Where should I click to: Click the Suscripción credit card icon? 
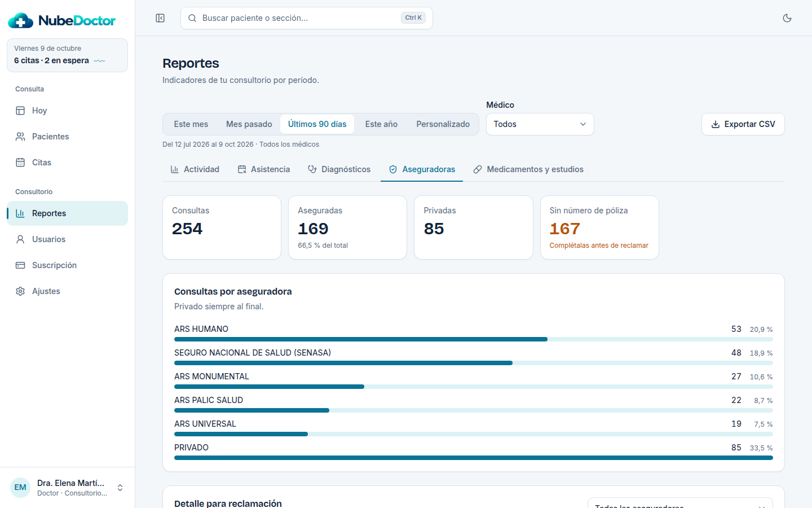pyautogui.click(x=20, y=265)
